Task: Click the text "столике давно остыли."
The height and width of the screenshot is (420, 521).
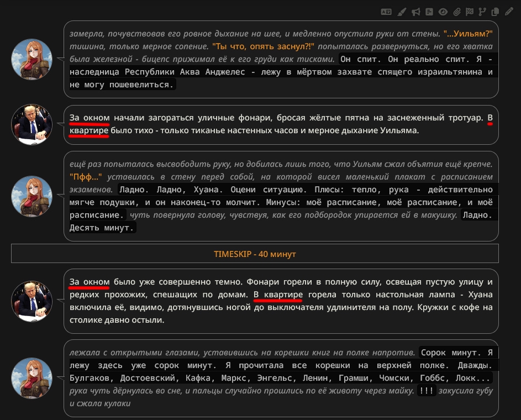Action: pos(117,320)
